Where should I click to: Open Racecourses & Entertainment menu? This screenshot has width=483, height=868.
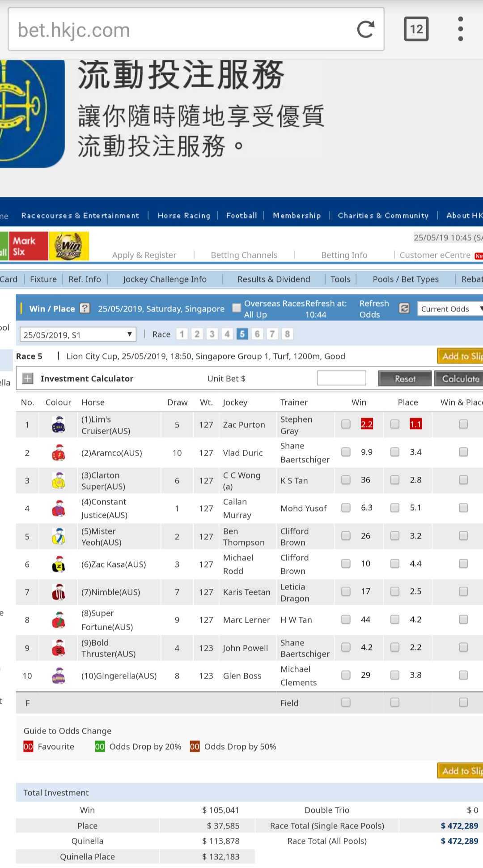pyautogui.click(x=80, y=216)
